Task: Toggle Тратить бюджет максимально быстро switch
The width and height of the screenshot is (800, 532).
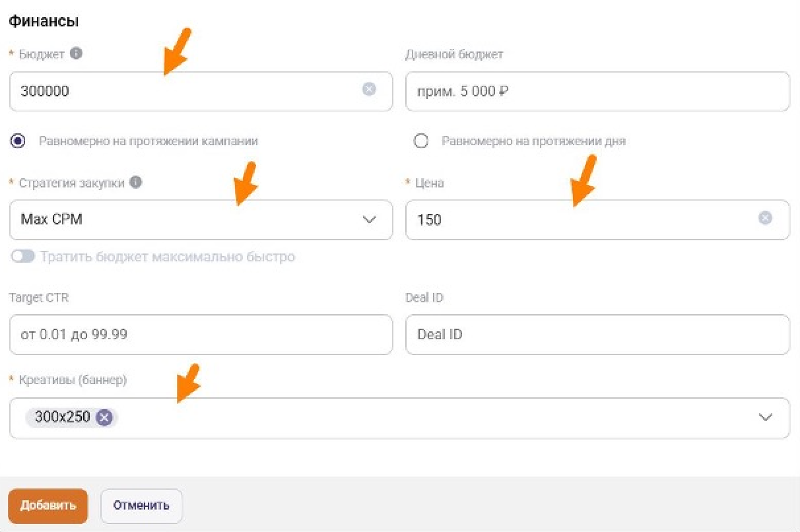Action: [22, 257]
